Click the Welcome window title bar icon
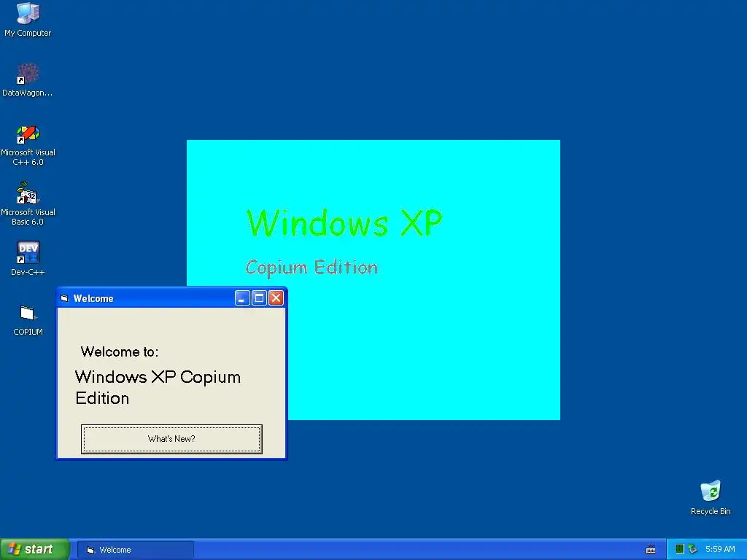 tap(64, 298)
